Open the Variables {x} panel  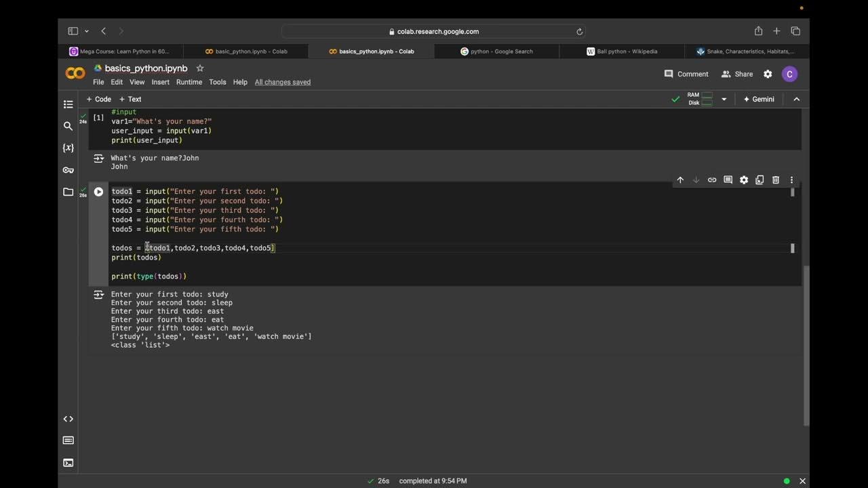point(68,148)
